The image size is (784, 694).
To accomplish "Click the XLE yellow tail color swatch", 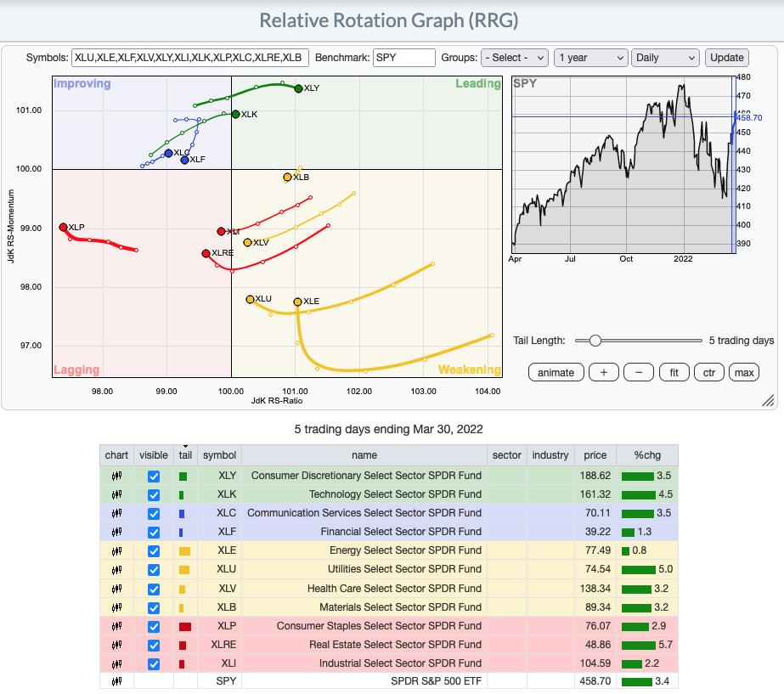I will point(184,551).
